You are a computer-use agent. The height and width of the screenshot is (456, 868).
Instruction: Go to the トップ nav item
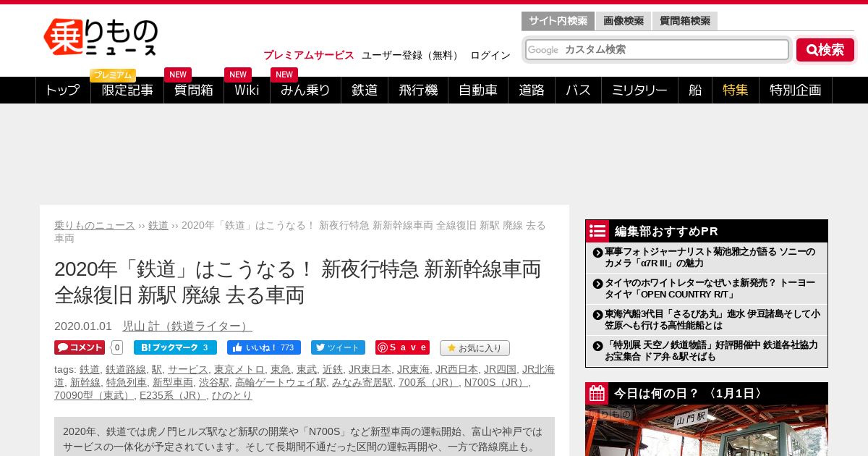tap(63, 90)
